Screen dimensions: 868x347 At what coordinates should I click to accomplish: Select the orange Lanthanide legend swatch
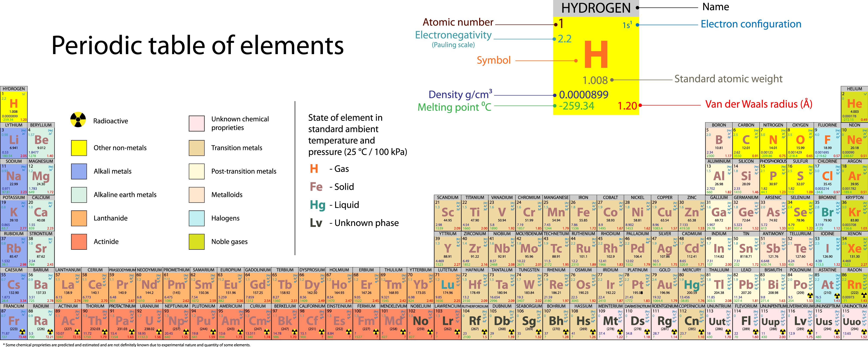[x=79, y=218]
